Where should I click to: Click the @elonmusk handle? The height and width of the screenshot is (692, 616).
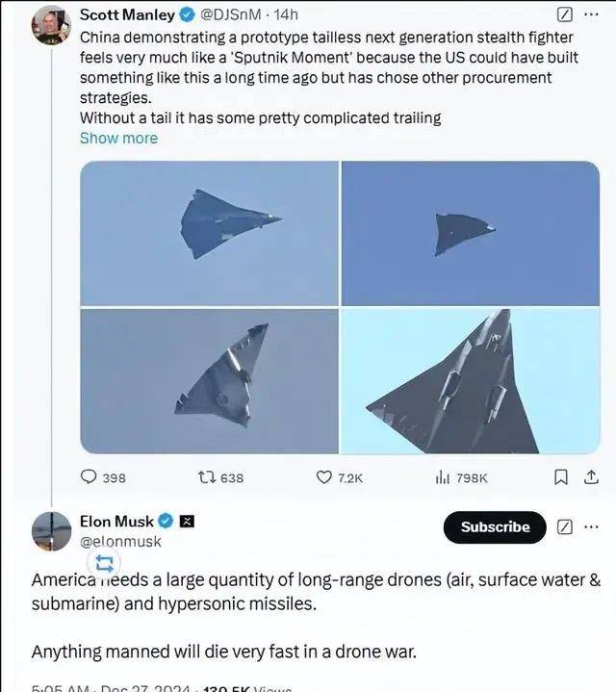point(120,542)
